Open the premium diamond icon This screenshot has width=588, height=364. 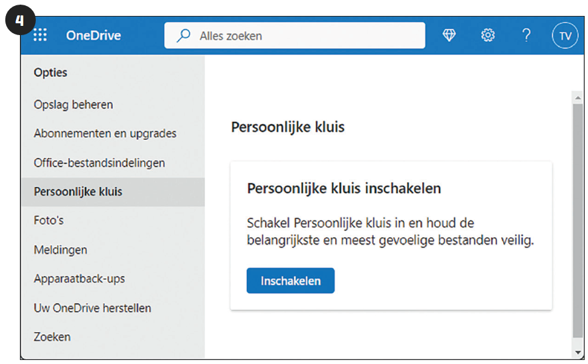pos(449,35)
